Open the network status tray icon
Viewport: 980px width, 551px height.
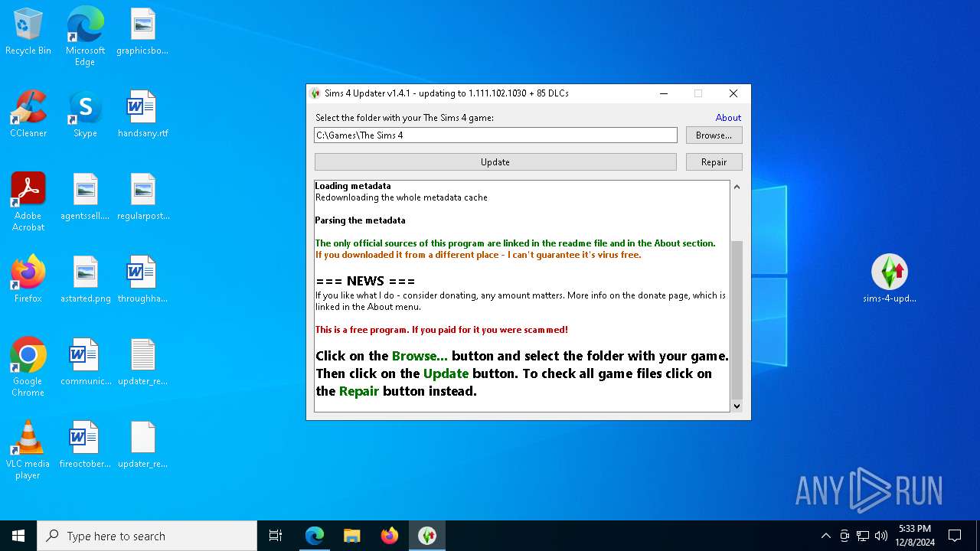click(863, 536)
